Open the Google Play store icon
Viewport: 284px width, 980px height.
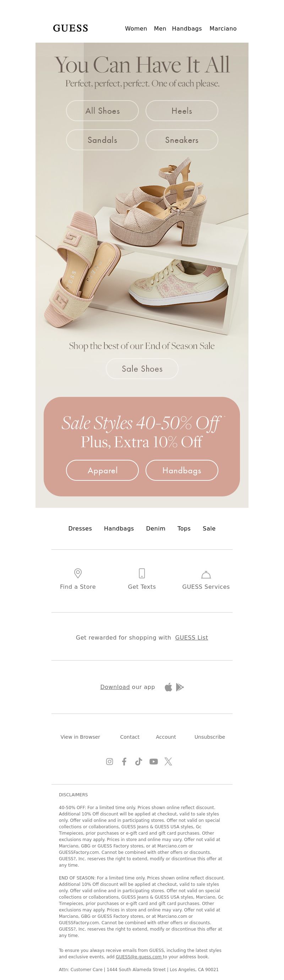180,687
